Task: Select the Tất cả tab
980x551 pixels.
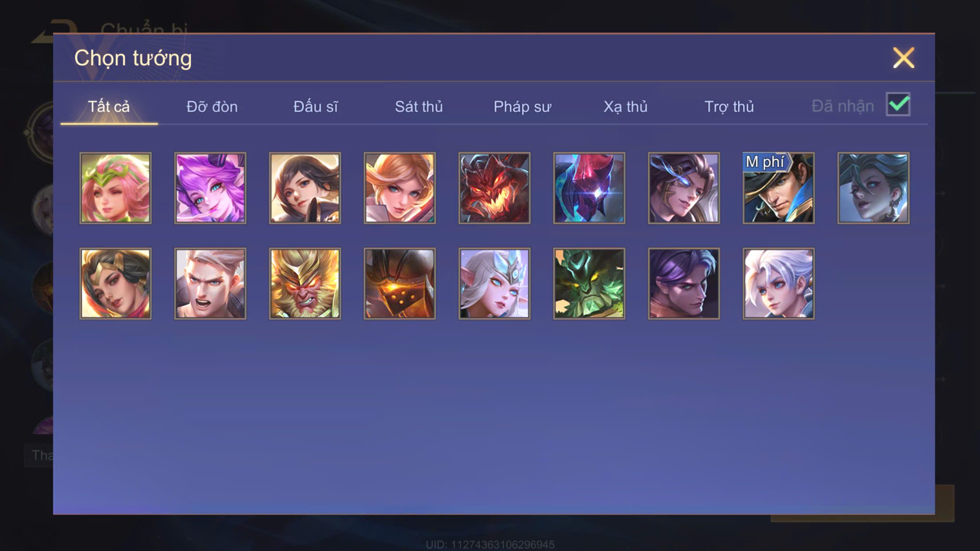Action: pos(109,107)
